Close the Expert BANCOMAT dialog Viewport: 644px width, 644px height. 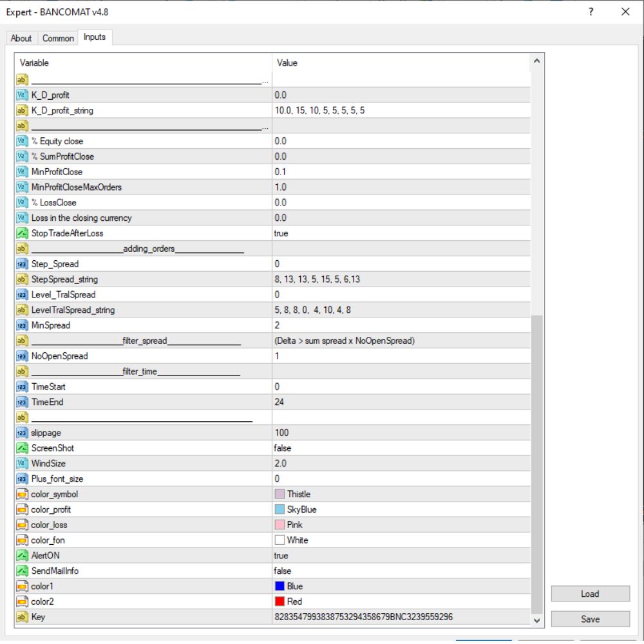[x=625, y=12]
